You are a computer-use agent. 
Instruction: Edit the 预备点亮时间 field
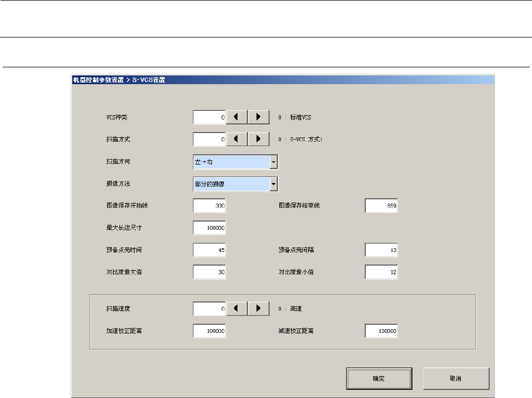tap(209, 251)
